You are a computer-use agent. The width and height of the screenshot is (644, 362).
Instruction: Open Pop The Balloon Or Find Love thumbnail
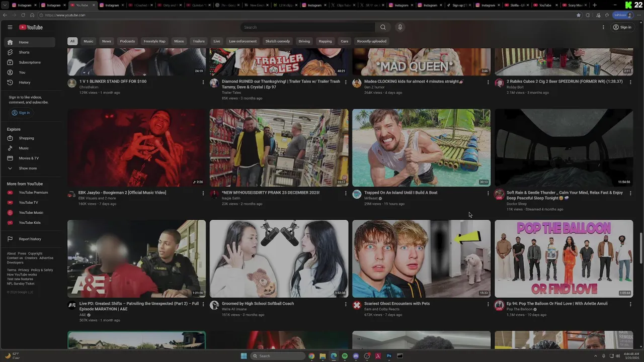[x=564, y=258]
